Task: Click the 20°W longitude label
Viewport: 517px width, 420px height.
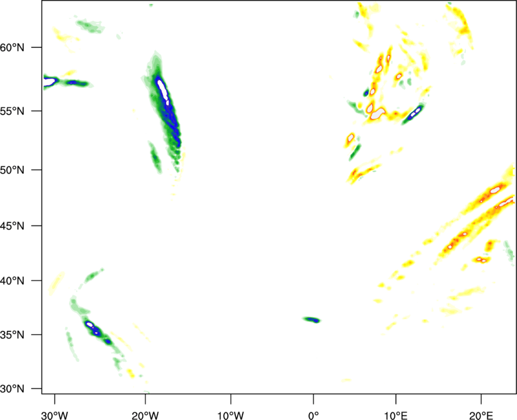Action: click(x=145, y=415)
